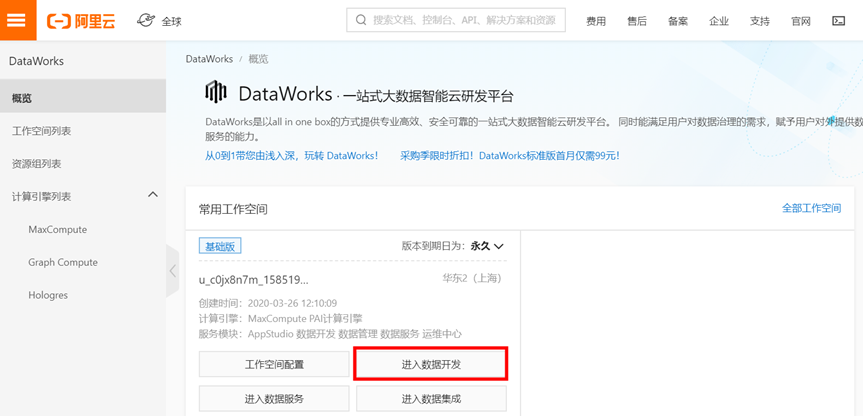The width and height of the screenshot is (863, 416).
Task: Open the 支持 menu
Action: (760, 21)
